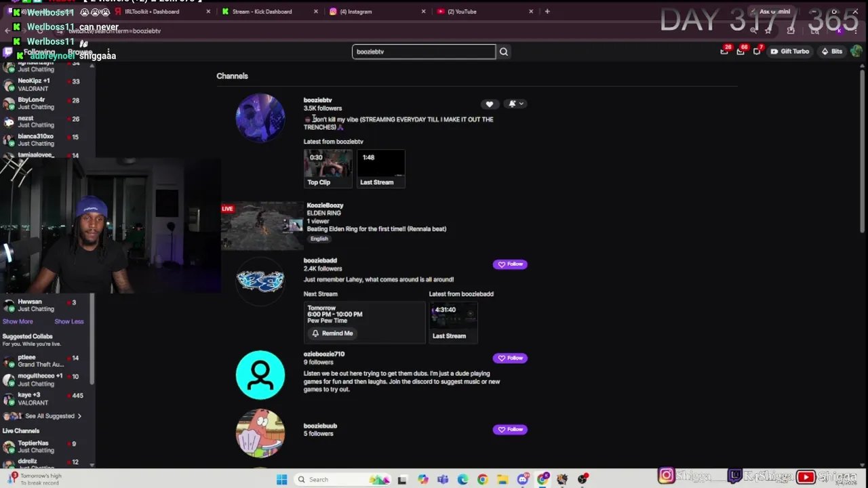Open kaye VALORANT suggested channel
868x488 pixels.
pos(45,399)
